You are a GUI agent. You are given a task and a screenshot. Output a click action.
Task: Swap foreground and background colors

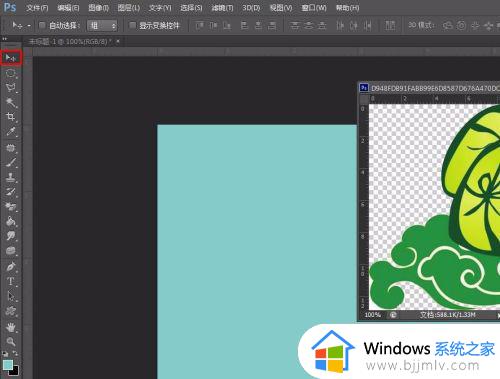point(16,353)
